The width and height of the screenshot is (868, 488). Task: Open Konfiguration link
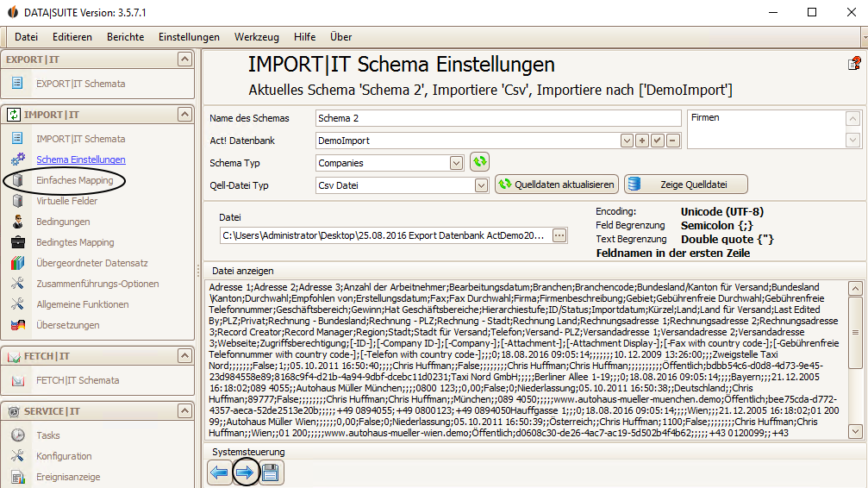pos(64,456)
